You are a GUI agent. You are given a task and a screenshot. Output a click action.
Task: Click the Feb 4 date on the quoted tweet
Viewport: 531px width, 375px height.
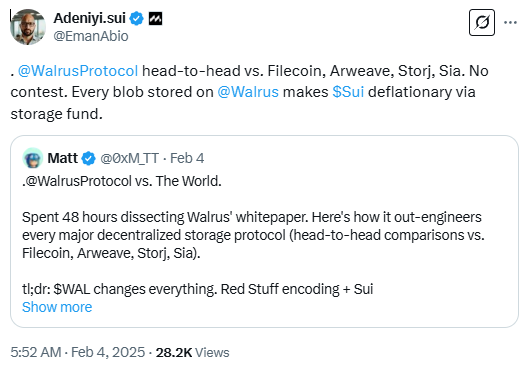[x=187, y=158]
